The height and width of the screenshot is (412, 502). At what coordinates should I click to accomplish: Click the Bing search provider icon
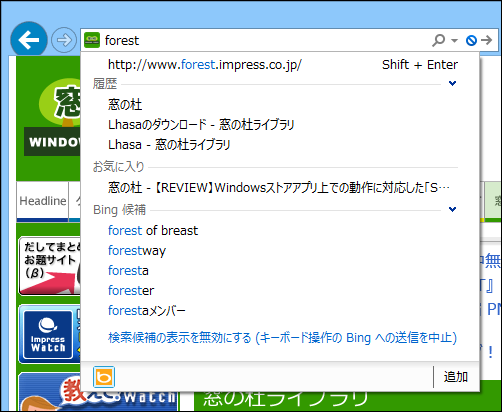104,377
